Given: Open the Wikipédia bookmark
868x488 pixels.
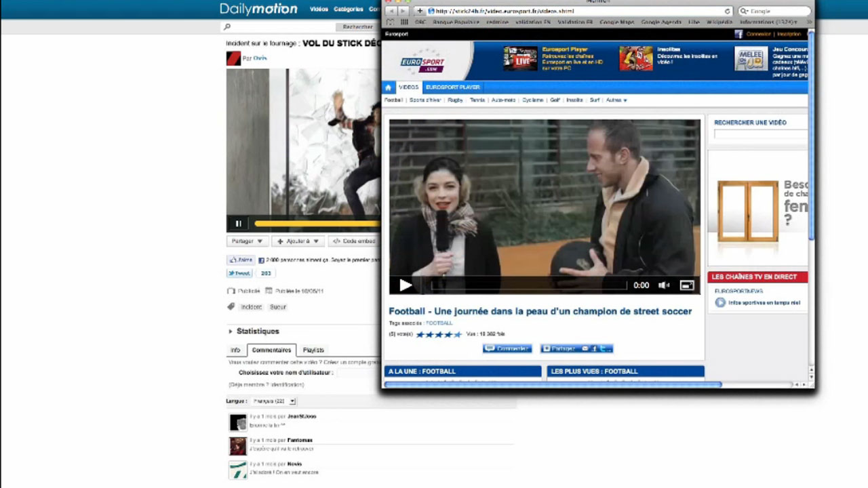Looking at the screenshot, I should (718, 22).
